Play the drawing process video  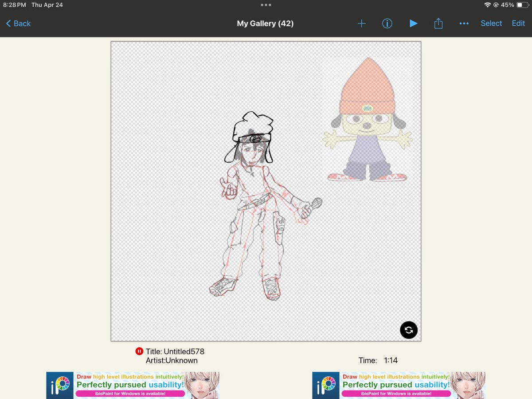click(x=413, y=23)
